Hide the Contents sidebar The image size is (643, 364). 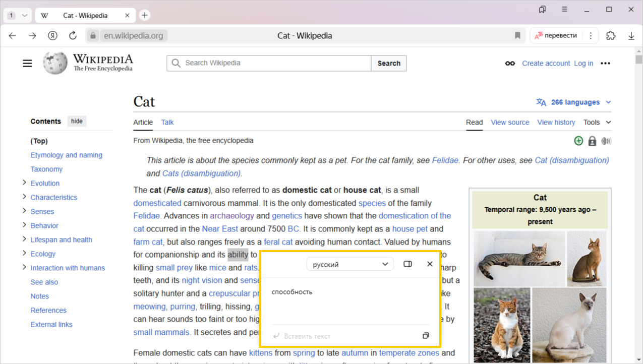(77, 122)
